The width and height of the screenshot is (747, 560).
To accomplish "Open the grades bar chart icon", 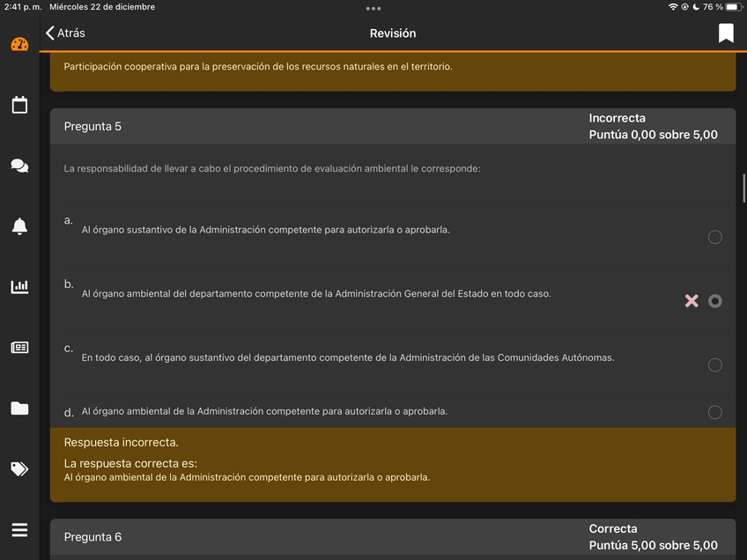I will tap(19, 287).
